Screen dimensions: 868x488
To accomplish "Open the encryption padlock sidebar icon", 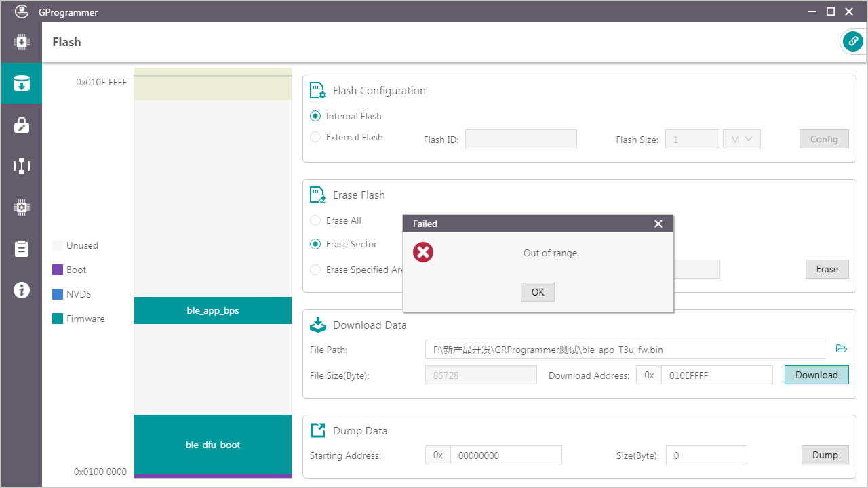I will pyautogui.click(x=21, y=125).
